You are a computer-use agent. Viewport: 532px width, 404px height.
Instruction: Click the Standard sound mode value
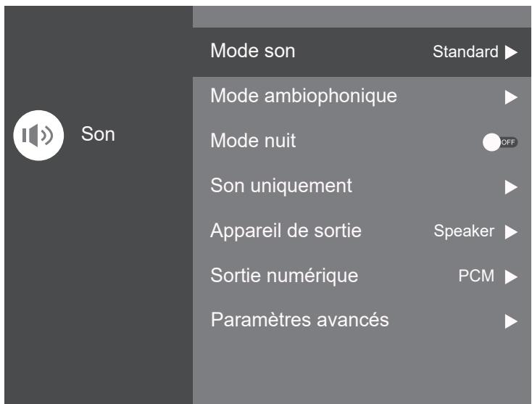465,52
